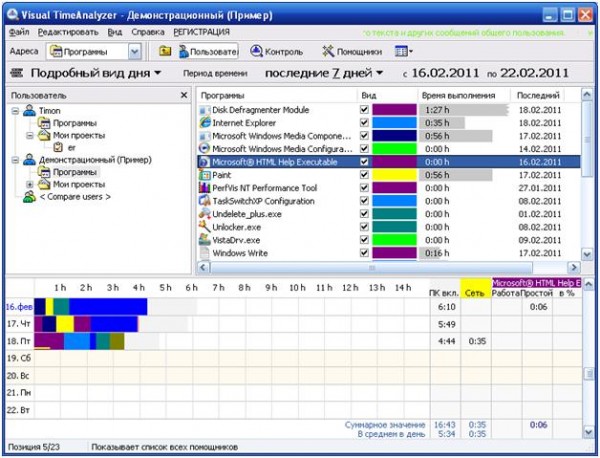Open the Контроль toolbar button

(x=276, y=51)
